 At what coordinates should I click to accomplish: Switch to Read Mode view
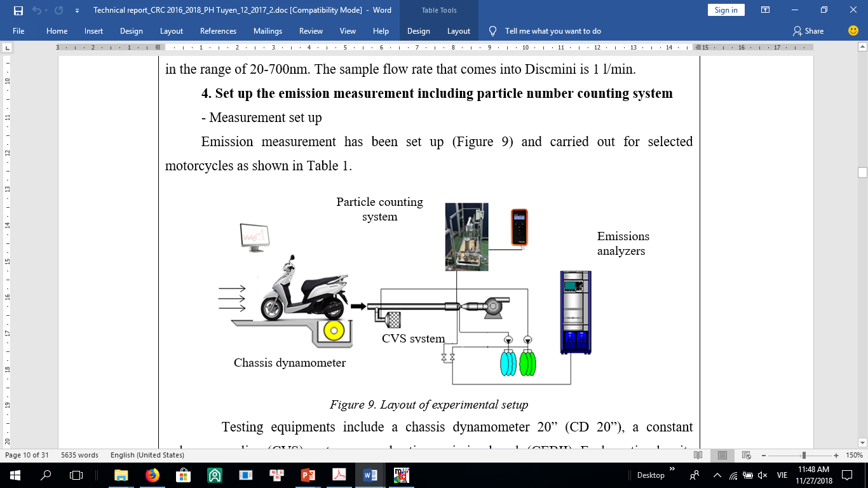coord(698,455)
